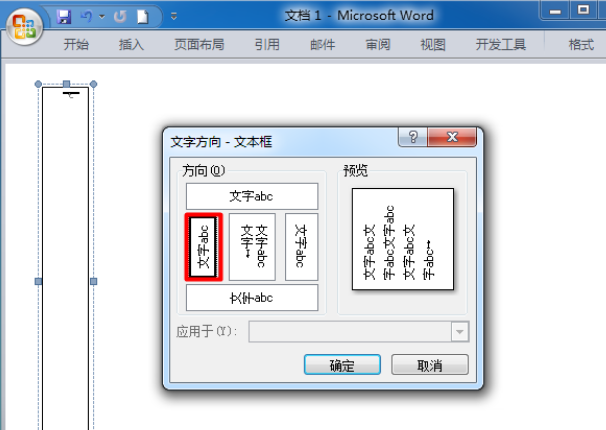Viewport: 606px width, 430px height.
Task: Choose the rightmost rotated text orientation
Action: pos(301,246)
